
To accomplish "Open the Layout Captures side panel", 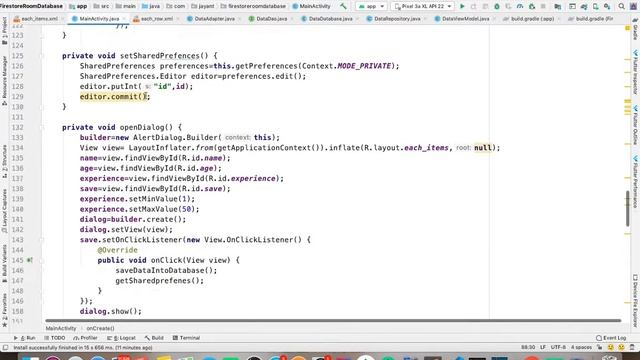I will [4, 211].
